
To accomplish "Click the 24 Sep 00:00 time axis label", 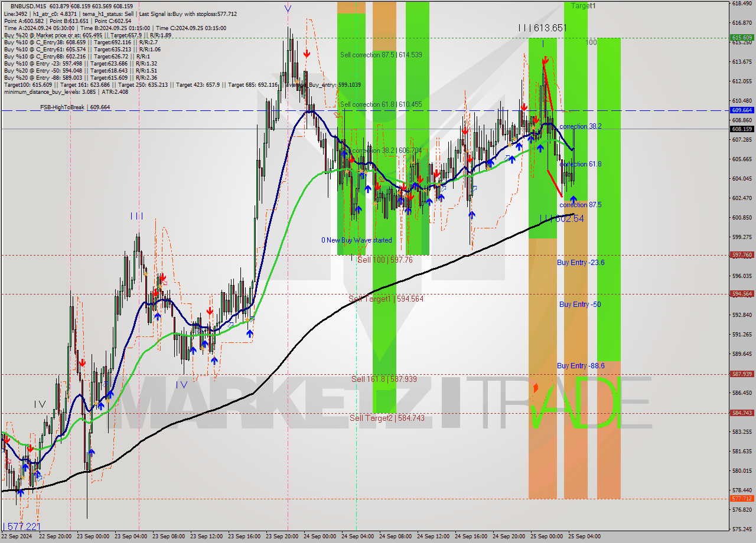I will coord(319,537).
